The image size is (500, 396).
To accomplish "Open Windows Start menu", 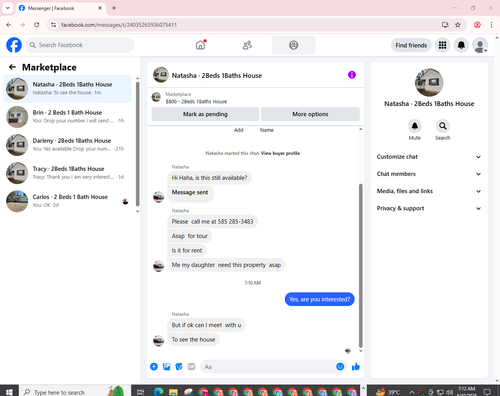I will 9,392.
